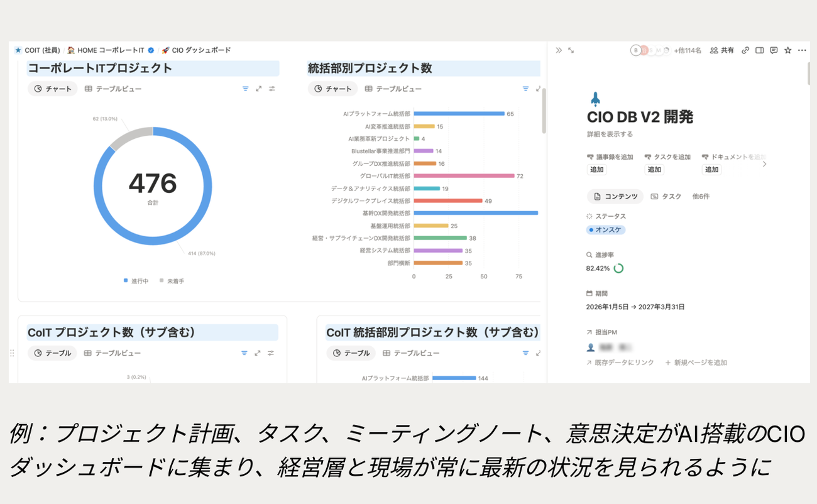Screen dimensions: 817x504
Task: Click the 82.42% progress value
Action: point(598,268)
